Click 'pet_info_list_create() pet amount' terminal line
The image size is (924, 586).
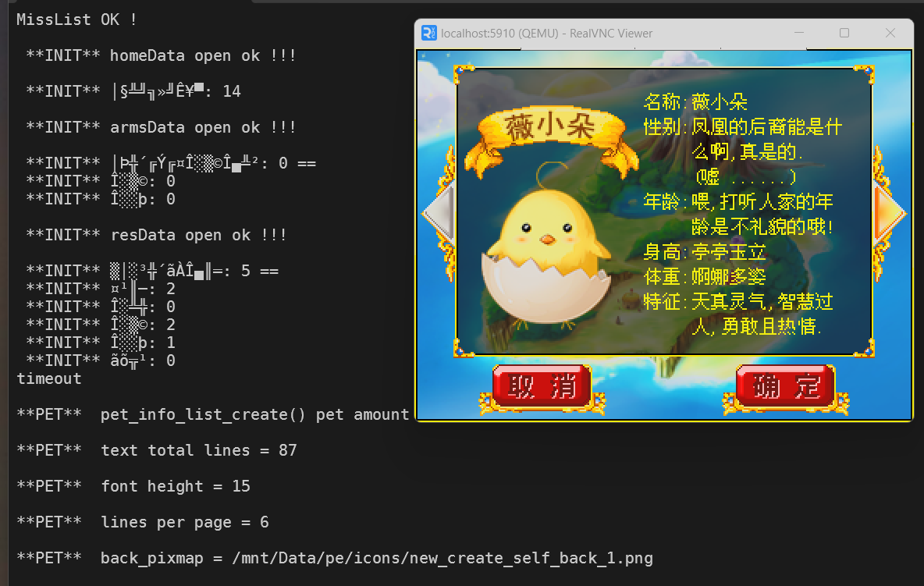(213, 414)
